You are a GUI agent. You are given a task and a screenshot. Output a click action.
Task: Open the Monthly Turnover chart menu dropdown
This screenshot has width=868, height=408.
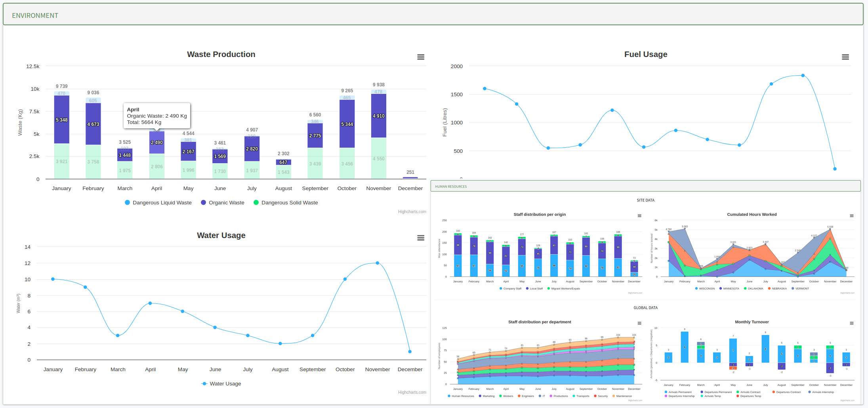point(852,323)
